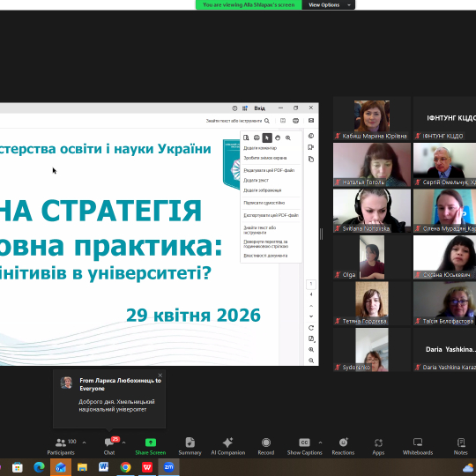Screen dimensions: 476x476
Task: Click the print icon in the PDF quick menu
Action: pos(257,138)
